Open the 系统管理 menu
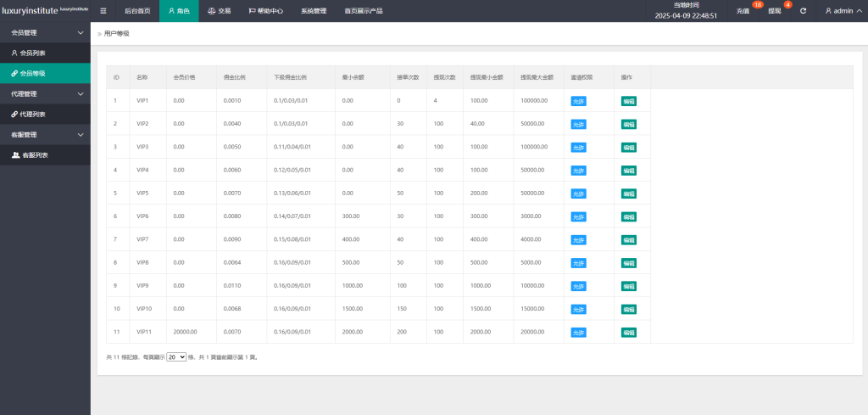Viewport: 868px width, 415px height. click(x=314, y=11)
